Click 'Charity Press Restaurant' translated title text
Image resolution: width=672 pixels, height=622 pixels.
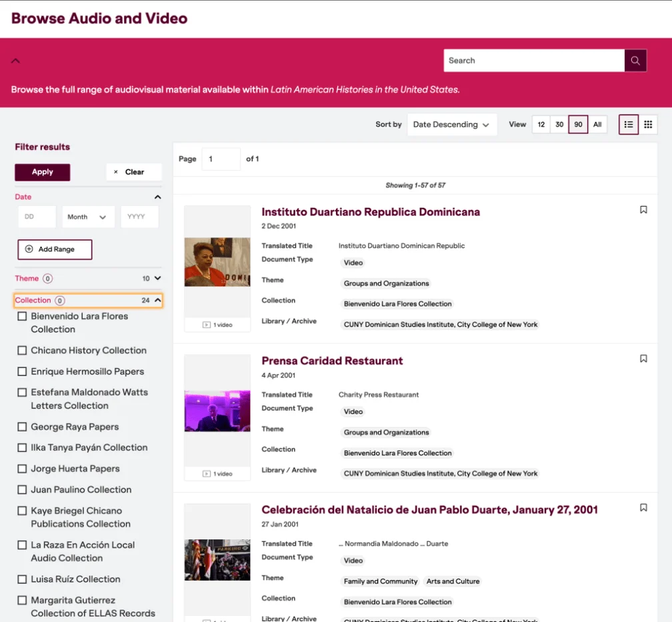click(379, 395)
